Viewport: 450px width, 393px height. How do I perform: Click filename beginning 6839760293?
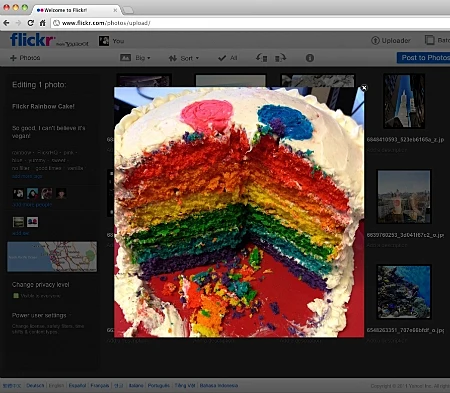click(x=405, y=235)
